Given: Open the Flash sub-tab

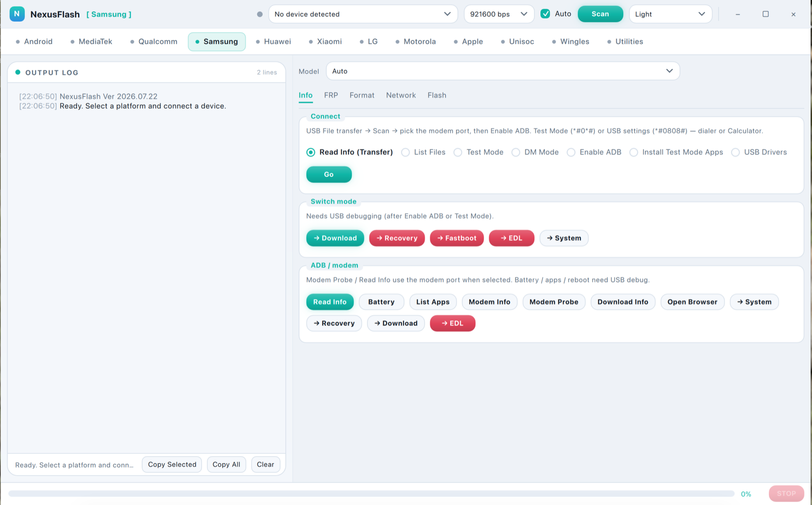Looking at the screenshot, I should tap(437, 95).
